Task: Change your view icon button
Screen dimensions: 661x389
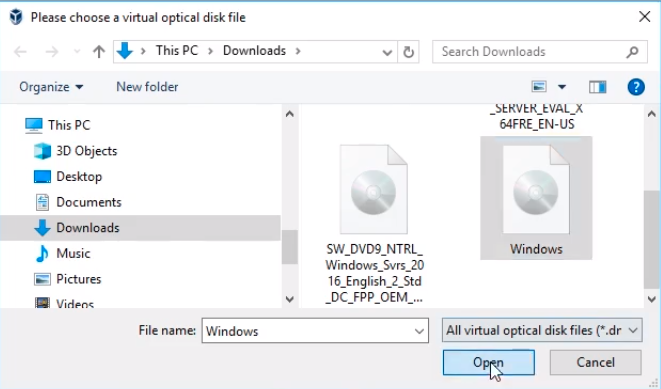Action: [539, 86]
